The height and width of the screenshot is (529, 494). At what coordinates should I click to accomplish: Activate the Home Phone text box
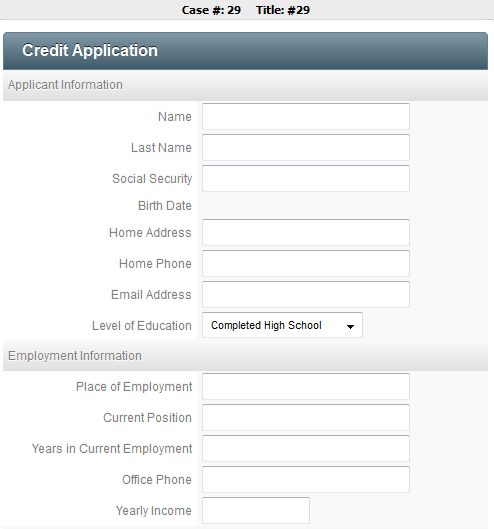tap(306, 263)
